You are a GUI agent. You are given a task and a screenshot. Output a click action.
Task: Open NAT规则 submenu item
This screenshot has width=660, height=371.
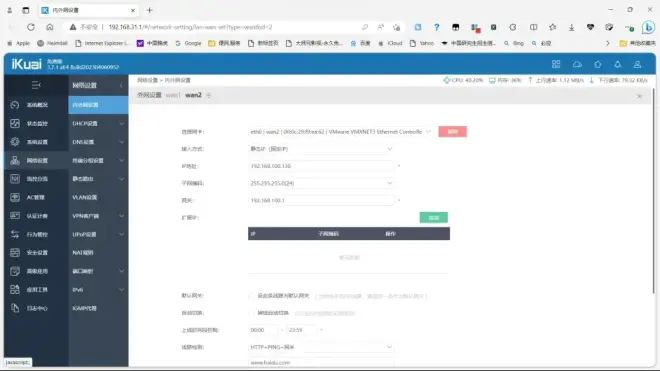98,253
